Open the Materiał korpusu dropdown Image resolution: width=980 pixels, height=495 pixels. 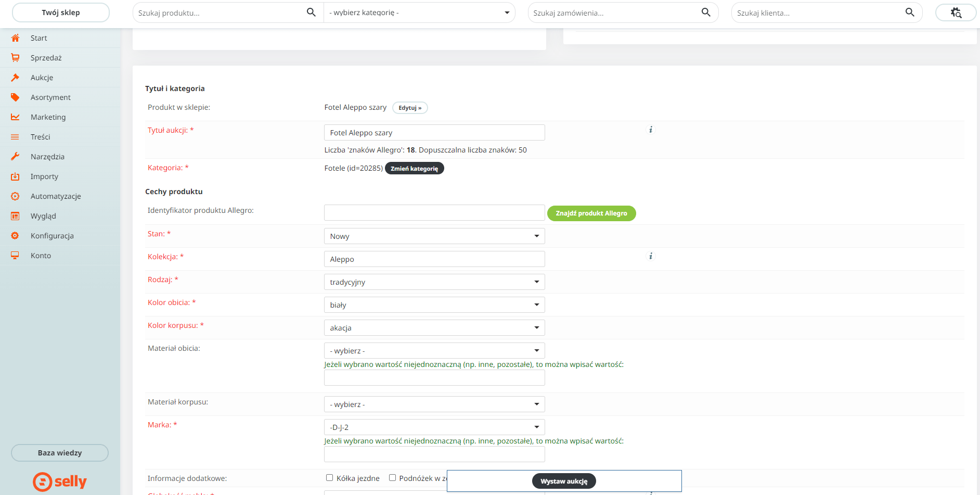(434, 404)
